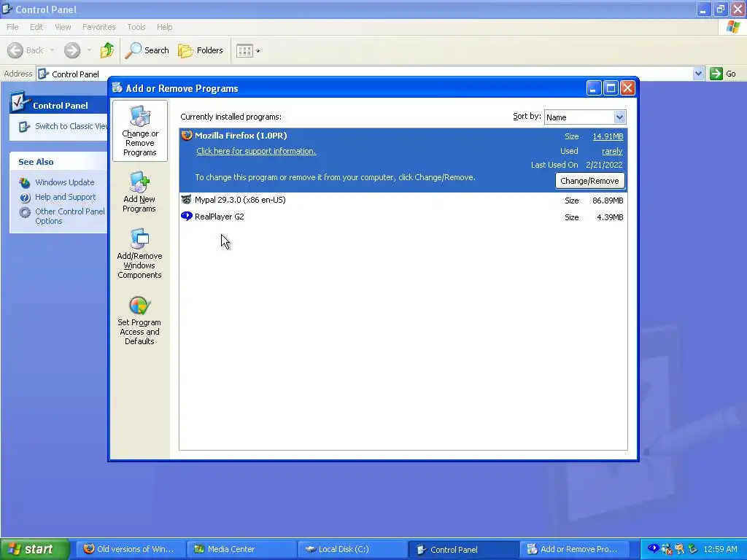Viewport: 747px width, 560px height.
Task: Open Help and Support link
Action: pyautogui.click(x=65, y=197)
